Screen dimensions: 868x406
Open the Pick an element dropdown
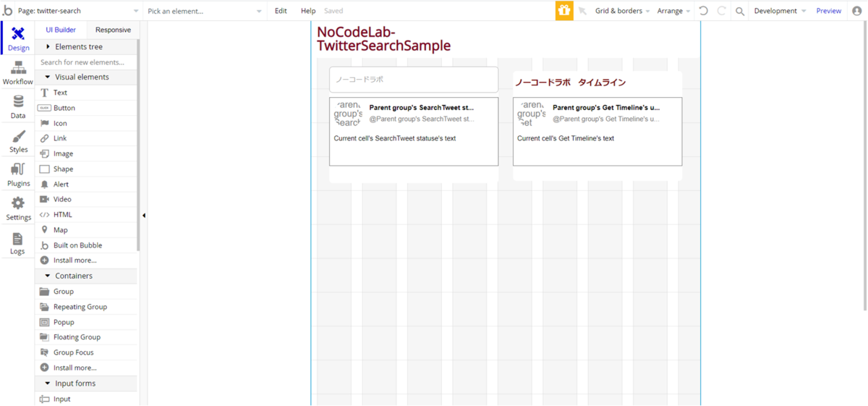pyautogui.click(x=205, y=11)
